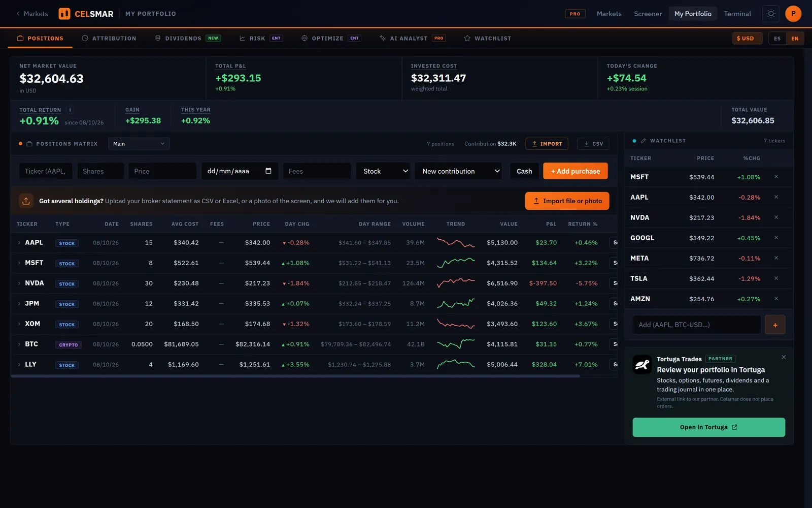
Task: Export positions with the CSV button
Action: [594, 144]
